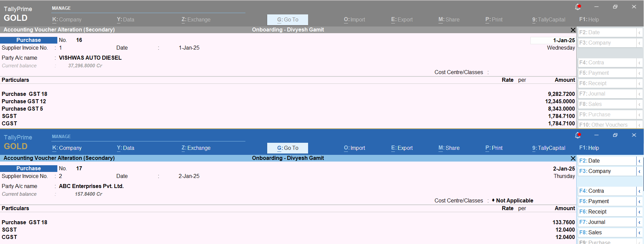Expand chevron beside F8: Sales in lower panel
The width and height of the screenshot is (644, 244).
[x=639, y=233]
